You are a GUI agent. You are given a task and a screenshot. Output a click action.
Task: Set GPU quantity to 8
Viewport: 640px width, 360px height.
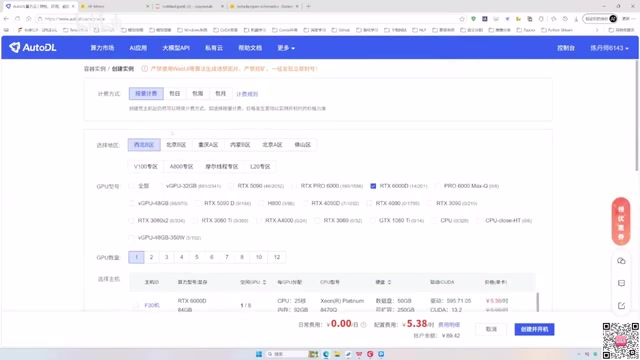[242, 257]
